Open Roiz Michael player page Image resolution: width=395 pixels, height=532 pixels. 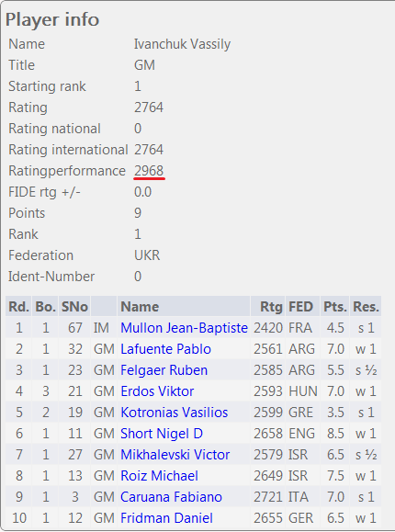coord(159,476)
